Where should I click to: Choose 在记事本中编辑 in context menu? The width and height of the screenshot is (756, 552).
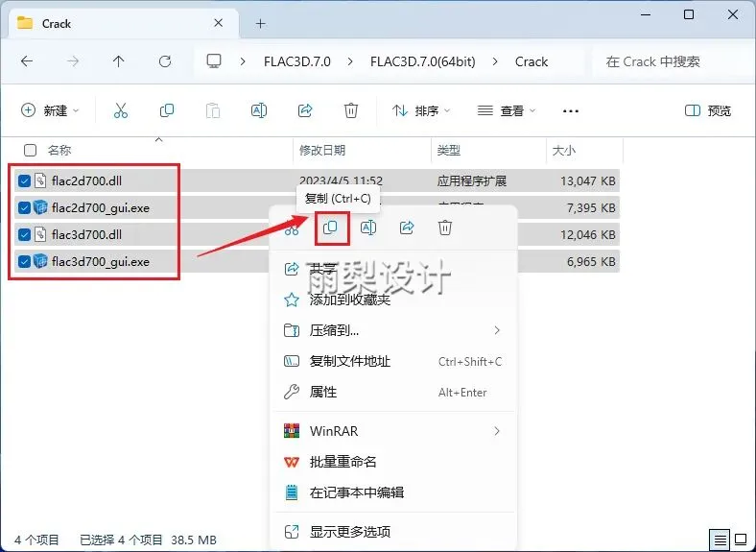coord(393,492)
